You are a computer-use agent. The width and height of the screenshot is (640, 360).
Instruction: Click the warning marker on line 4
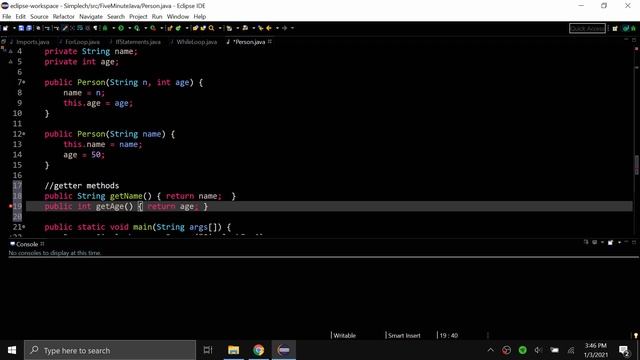click(x=11, y=51)
